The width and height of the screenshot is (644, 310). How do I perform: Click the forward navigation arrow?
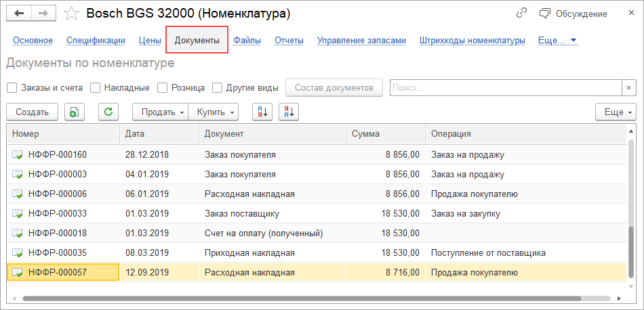43,13
